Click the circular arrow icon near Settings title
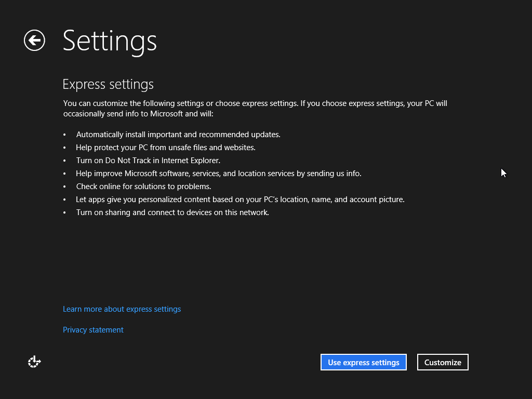 pyautogui.click(x=34, y=40)
